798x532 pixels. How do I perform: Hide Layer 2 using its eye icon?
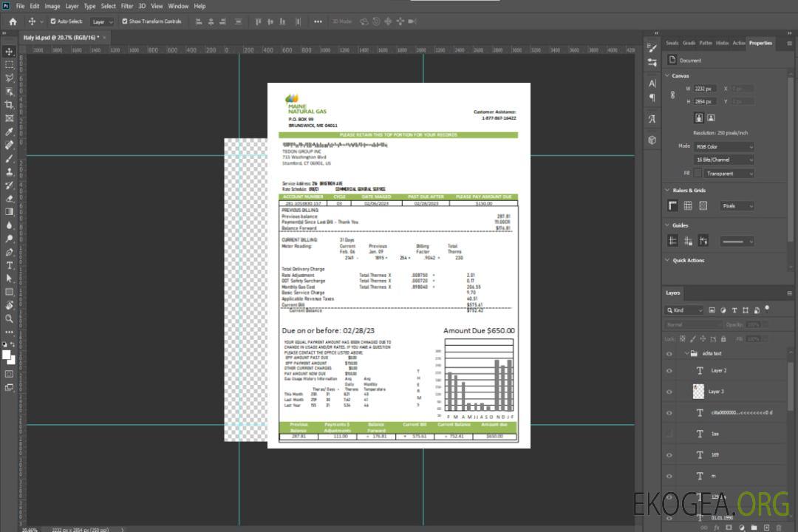pyautogui.click(x=669, y=371)
